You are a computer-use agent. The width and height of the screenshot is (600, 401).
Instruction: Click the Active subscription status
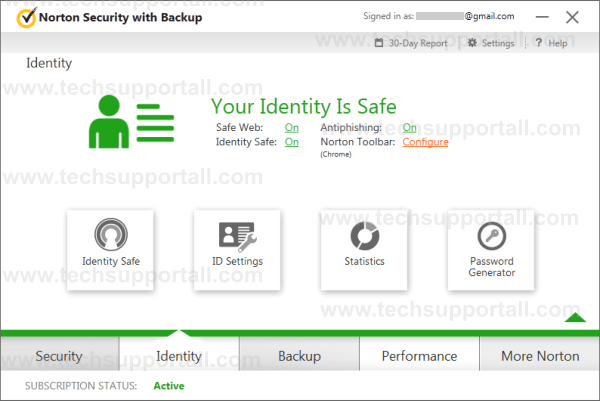[x=169, y=386]
